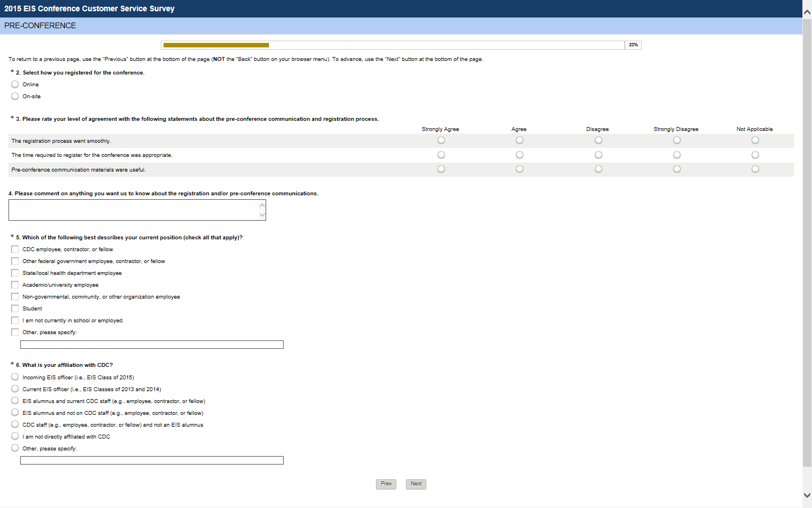Go back with the Prev button
Viewport: 812px width, 508px height.
386,484
